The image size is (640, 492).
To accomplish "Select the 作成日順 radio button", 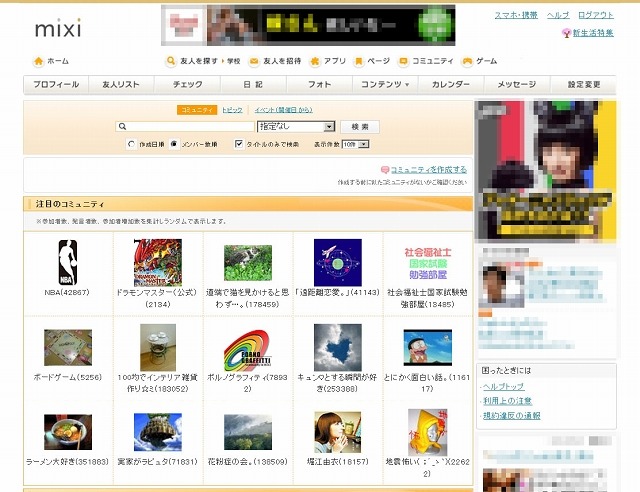I will [x=131, y=144].
